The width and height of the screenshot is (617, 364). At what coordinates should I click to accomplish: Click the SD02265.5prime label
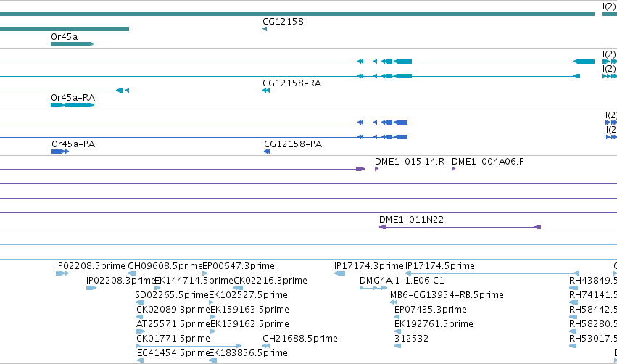click(172, 295)
